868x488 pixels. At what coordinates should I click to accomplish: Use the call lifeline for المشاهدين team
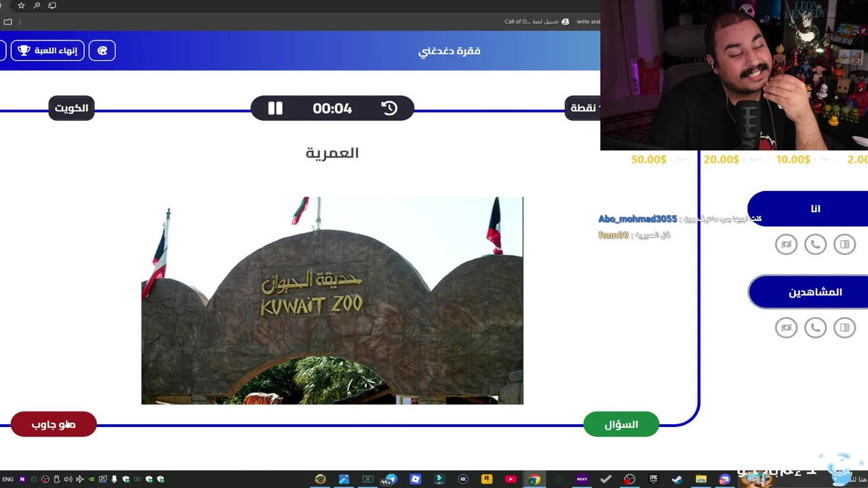click(815, 327)
